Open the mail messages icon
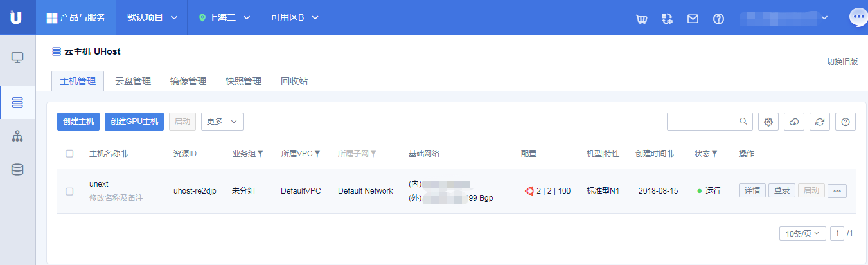The image size is (868, 265). (693, 19)
